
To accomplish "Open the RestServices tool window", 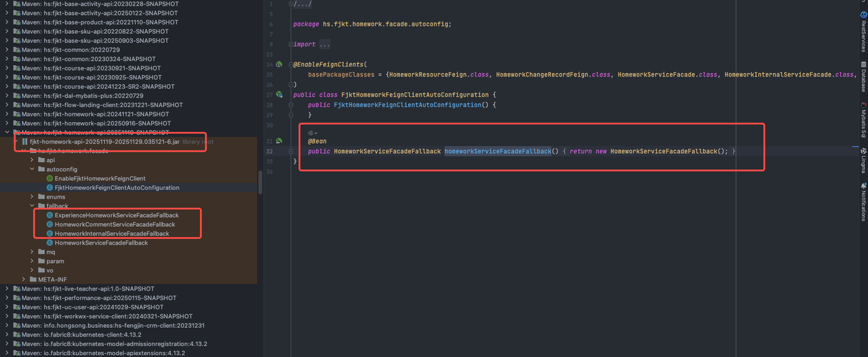I will (x=863, y=32).
